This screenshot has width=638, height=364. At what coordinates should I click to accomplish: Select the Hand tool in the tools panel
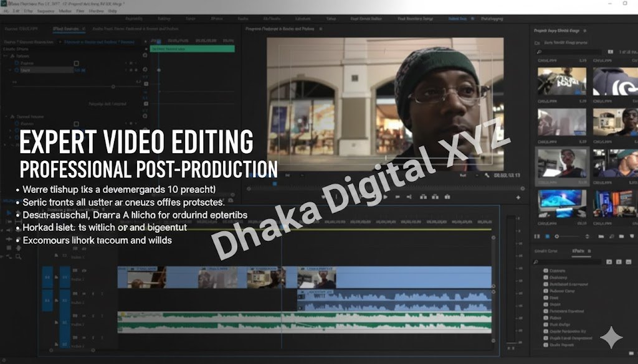19,248
